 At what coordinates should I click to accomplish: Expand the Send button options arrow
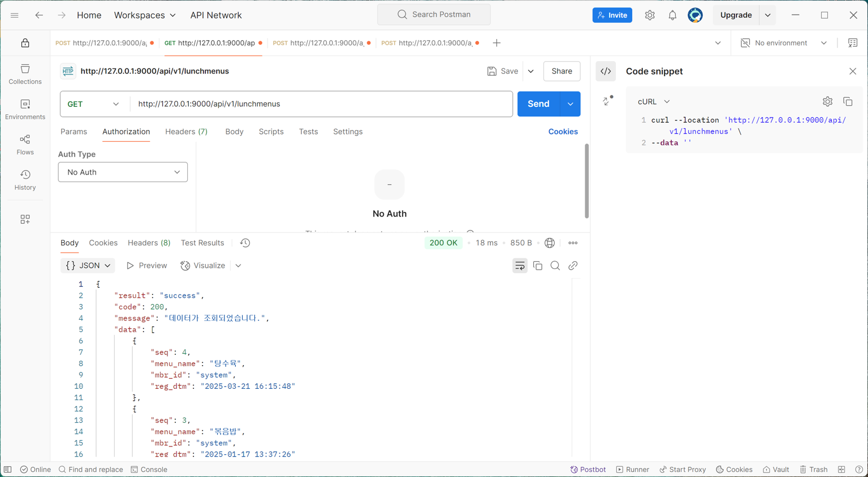pyautogui.click(x=571, y=104)
